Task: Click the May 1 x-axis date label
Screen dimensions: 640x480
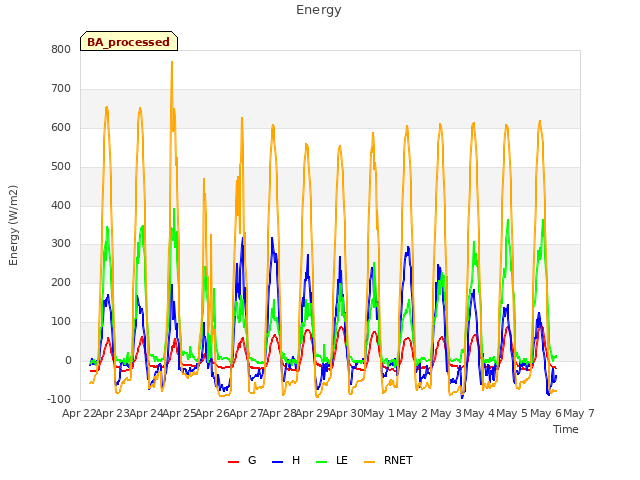Action: pos(379,413)
